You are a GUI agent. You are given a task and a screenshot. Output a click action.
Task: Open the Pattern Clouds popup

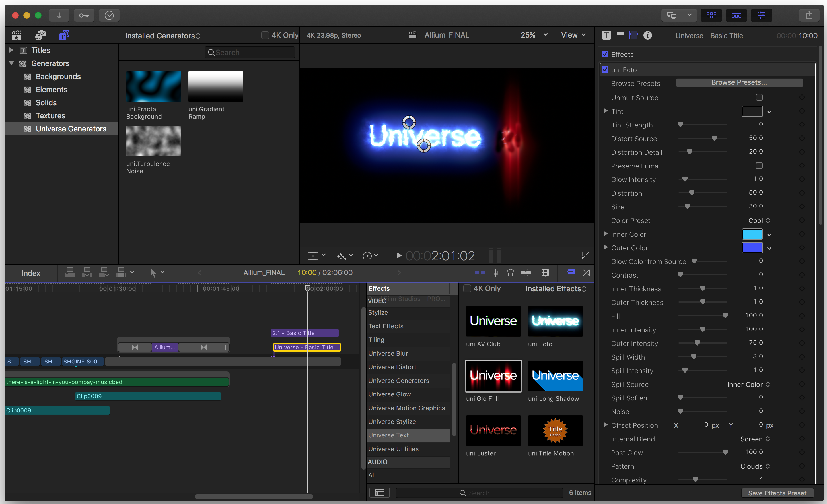click(x=755, y=466)
